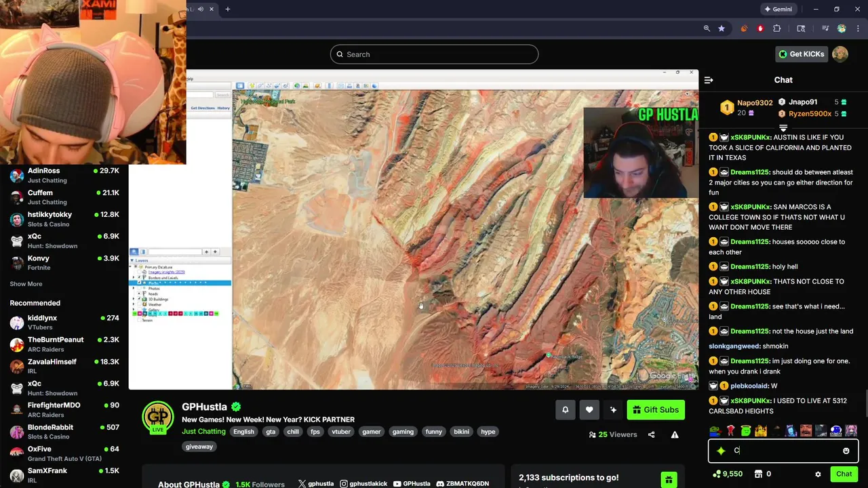The height and width of the screenshot is (488, 868).
Task: Click the Gift Subs button
Action: (656, 409)
